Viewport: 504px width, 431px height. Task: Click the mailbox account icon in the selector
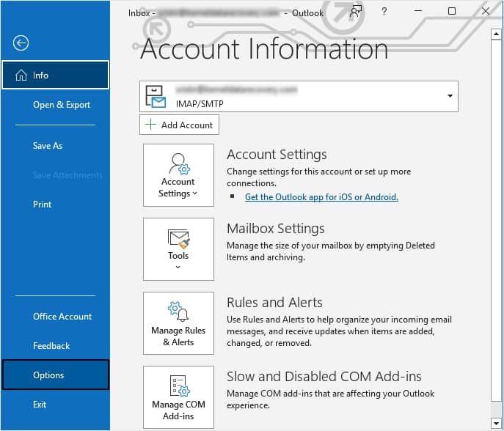(x=156, y=96)
